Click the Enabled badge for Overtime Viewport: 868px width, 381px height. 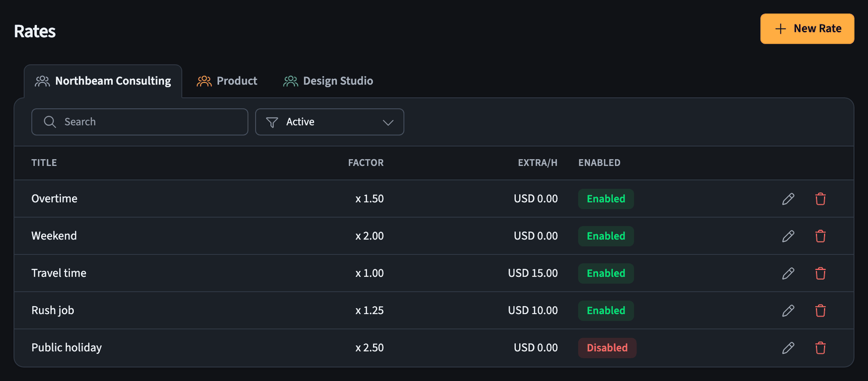point(606,199)
